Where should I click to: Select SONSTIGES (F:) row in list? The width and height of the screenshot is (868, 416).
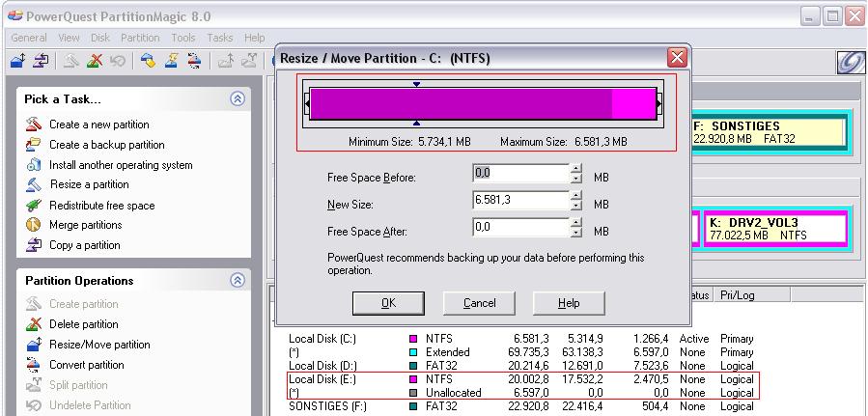(x=520, y=406)
